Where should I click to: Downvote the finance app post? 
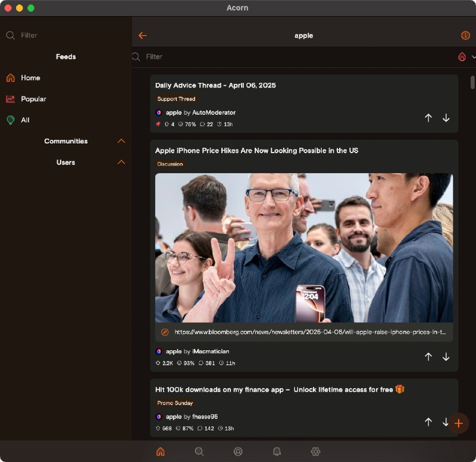tap(445, 422)
